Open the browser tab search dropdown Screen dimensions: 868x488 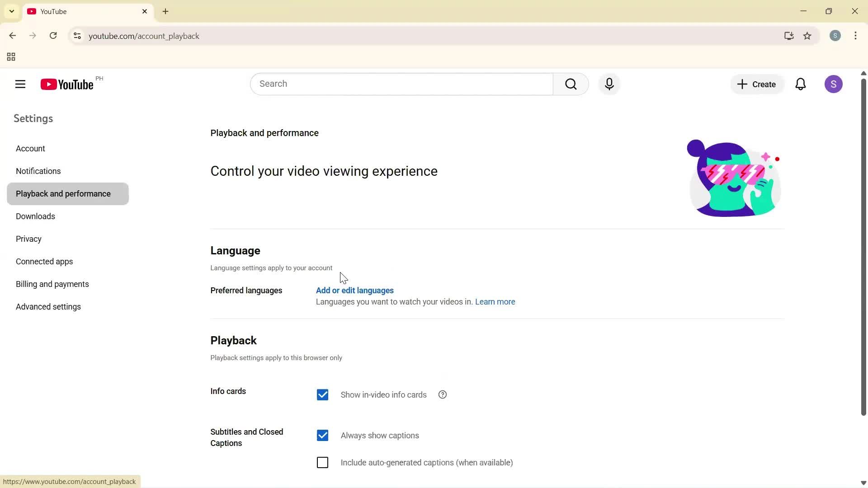point(11,11)
